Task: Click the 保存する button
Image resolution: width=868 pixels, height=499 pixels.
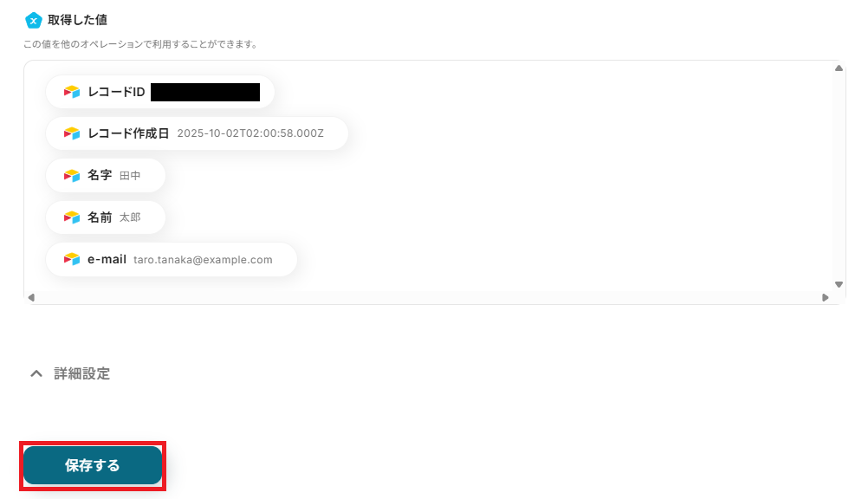Action: [93, 465]
